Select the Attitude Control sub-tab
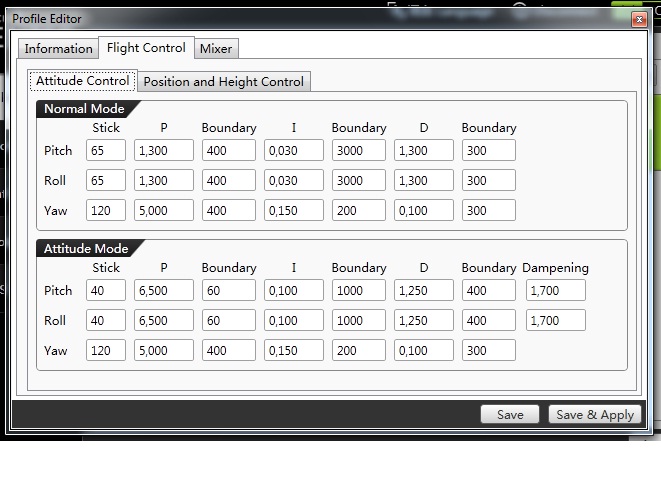The image size is (661, 486). [x=83, y=81]
